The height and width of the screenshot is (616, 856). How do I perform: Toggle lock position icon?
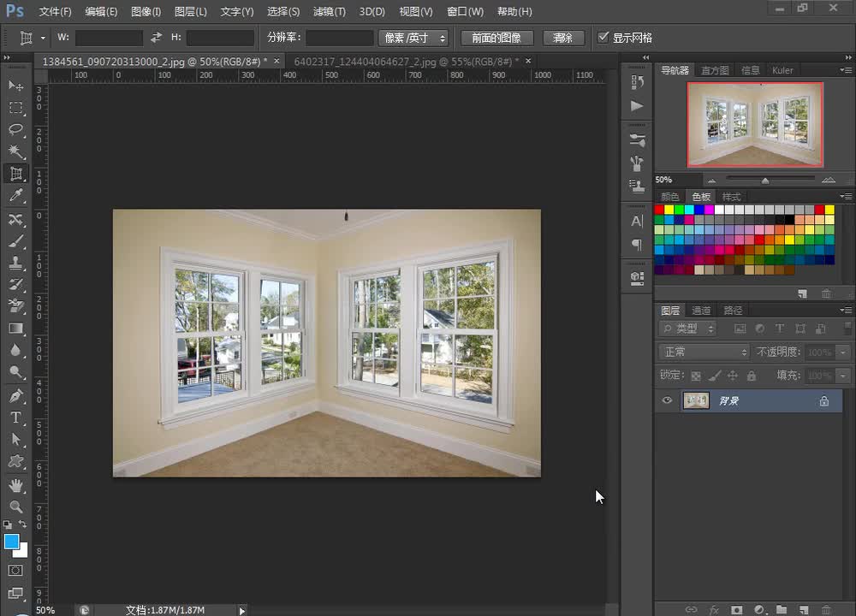733,376
